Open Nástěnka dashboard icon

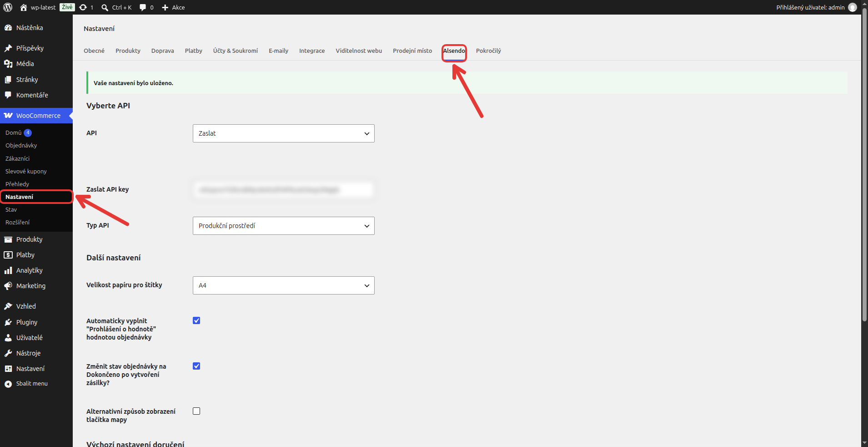pyautogui.click(x=8, y=28)
